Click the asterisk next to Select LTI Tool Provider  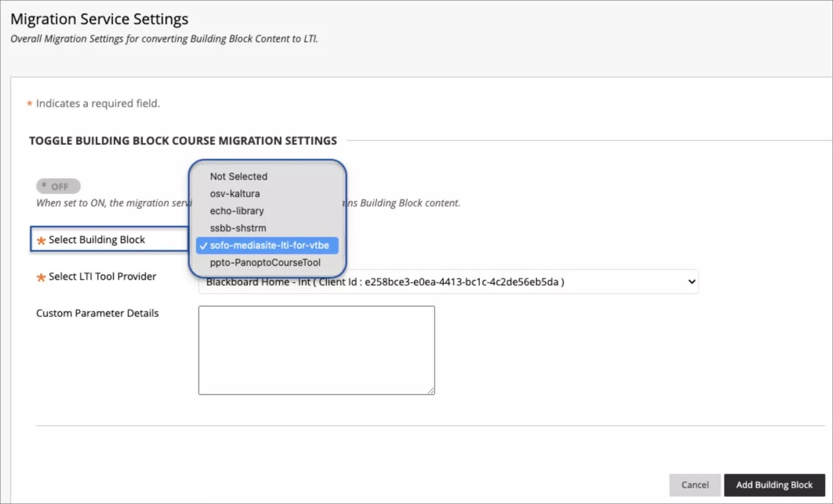click(40, 276)
